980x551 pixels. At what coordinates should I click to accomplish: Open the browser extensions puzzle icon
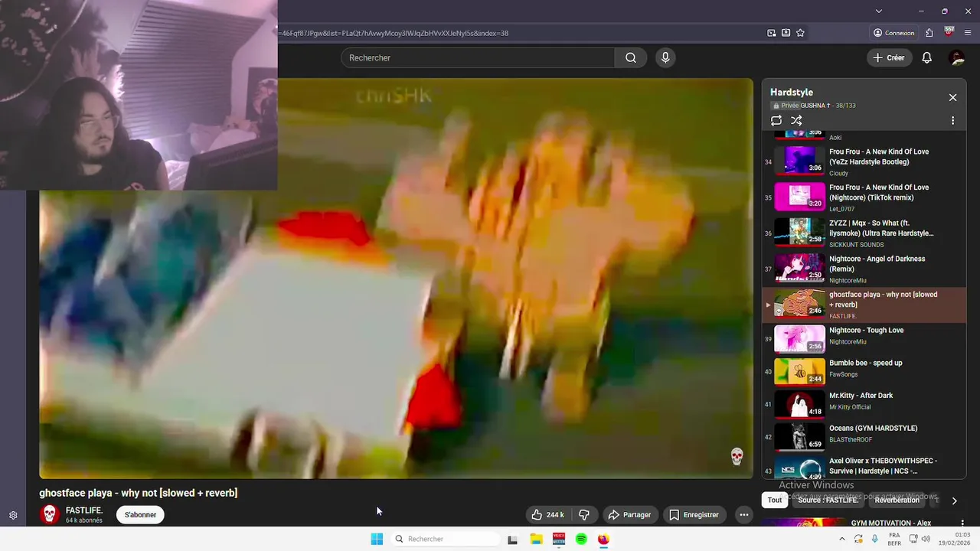pyautogui.click(x=929, y=33)
